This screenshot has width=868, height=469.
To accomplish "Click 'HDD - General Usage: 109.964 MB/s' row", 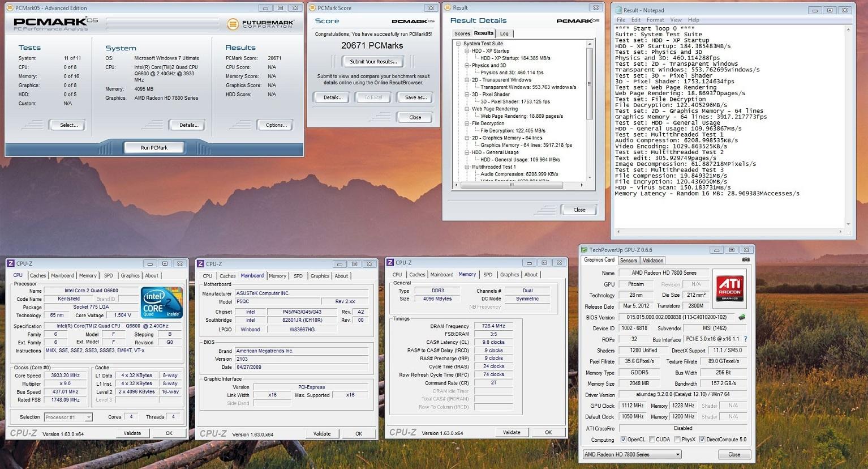I will point(520,160).
